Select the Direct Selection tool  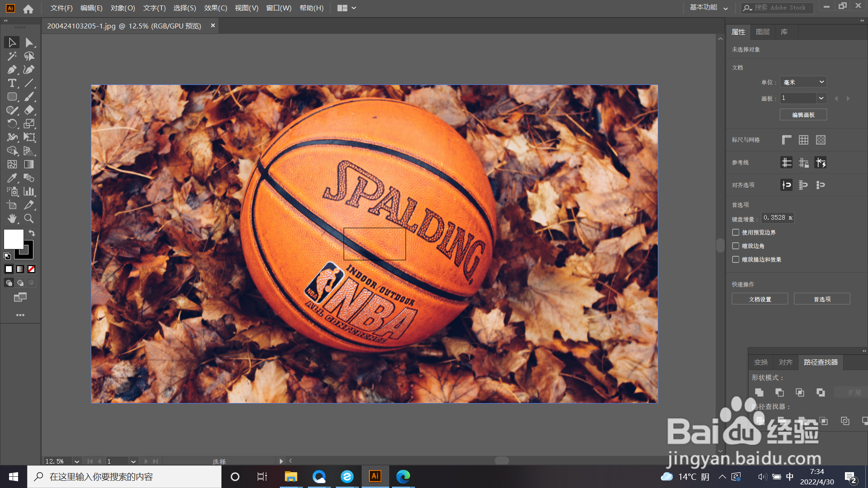click(x=29, y=42)
